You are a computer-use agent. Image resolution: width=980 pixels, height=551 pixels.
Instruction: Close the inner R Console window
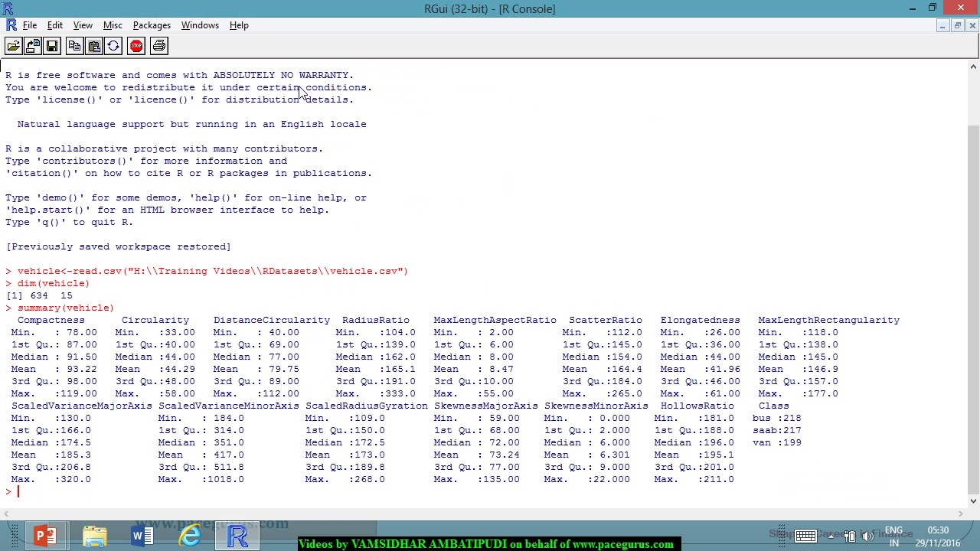pos(972,26)
